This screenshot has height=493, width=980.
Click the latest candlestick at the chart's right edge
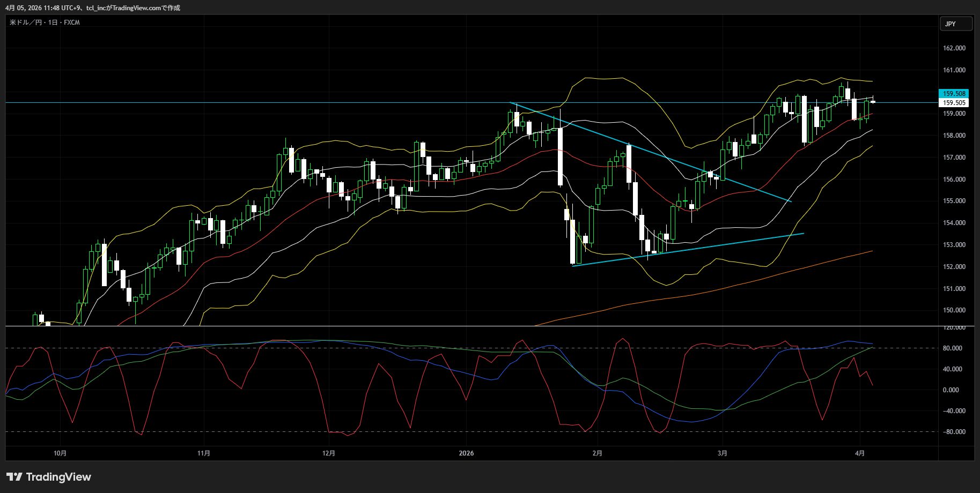873,102
